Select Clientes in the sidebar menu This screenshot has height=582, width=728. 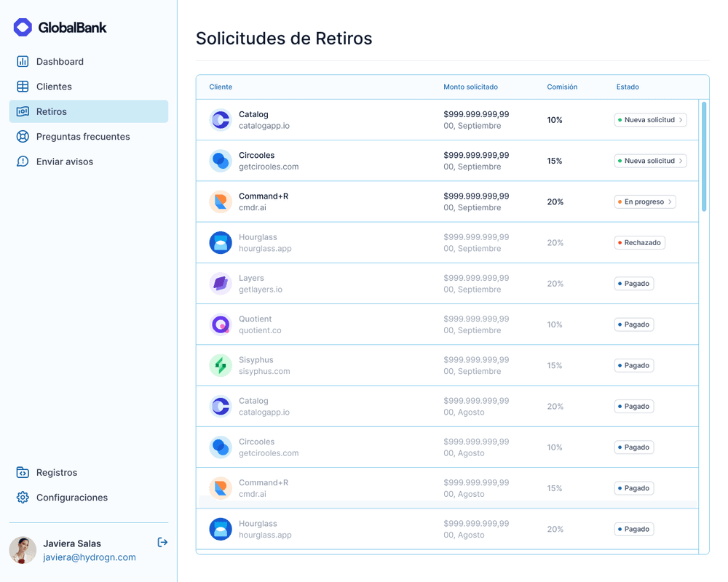click(54, 86)
